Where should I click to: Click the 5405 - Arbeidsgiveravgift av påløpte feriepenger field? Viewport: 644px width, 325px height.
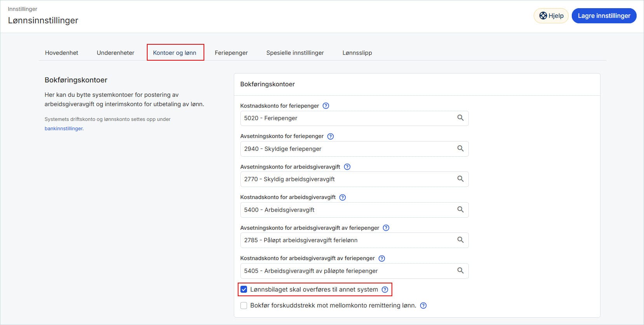[x=354, y=271]
